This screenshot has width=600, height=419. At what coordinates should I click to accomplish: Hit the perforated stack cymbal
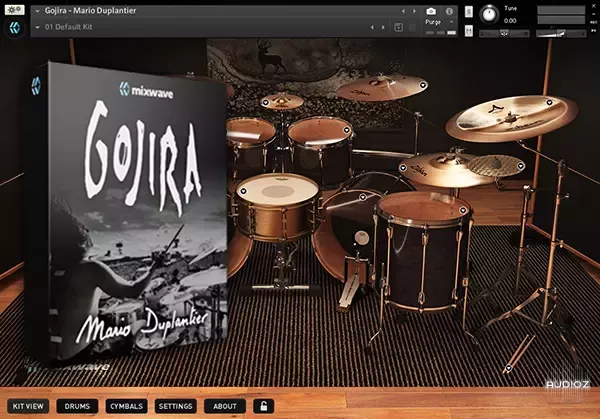point(496,166)
